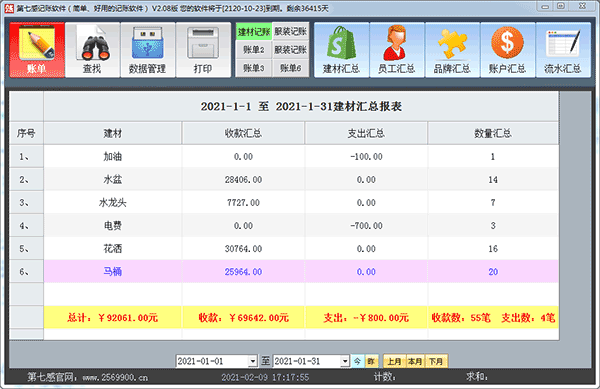Click the 序号 column header
600x389 pixels.
26,133
